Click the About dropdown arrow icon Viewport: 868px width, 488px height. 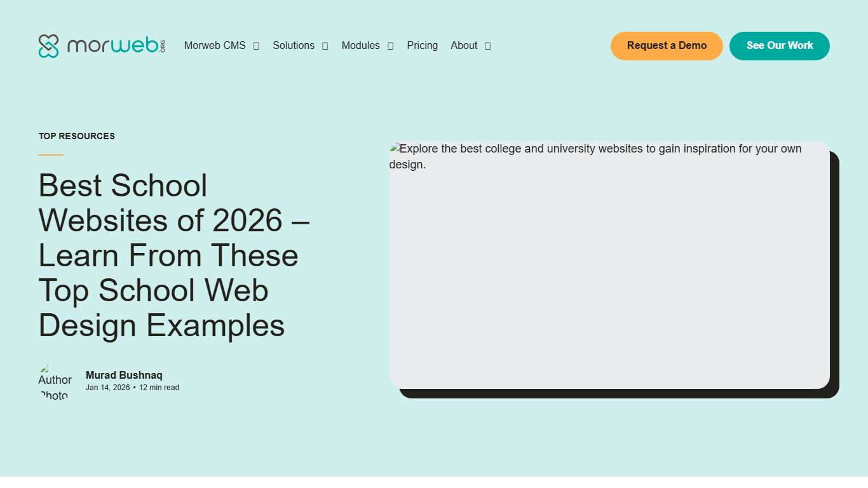(487, 46)
